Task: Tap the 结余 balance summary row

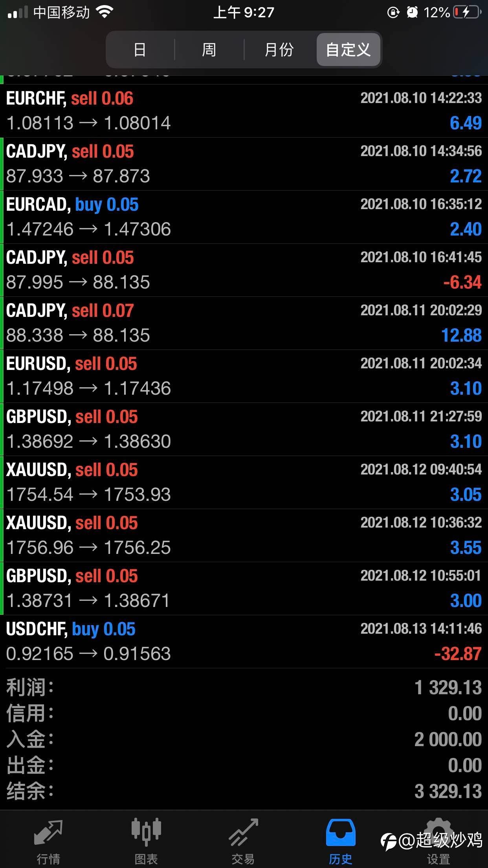Action: [244, 791]
